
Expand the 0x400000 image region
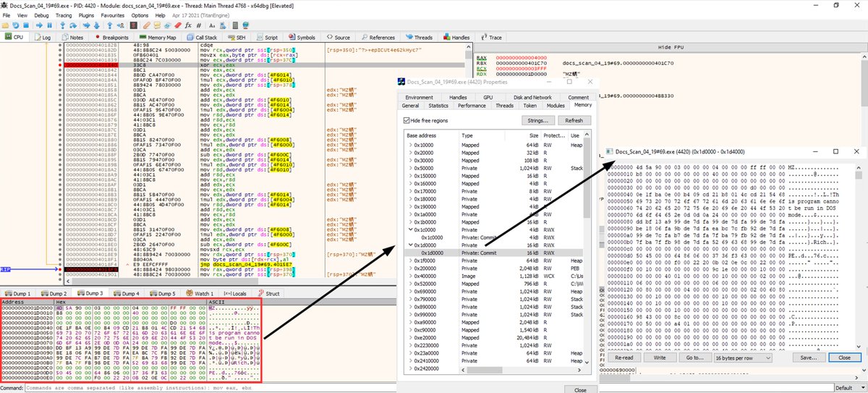click(x=410, y=275)
